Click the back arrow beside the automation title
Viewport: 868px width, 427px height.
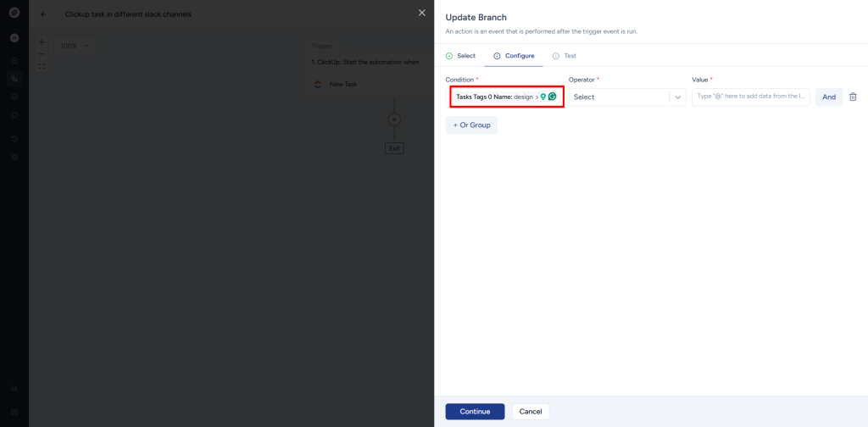point(44,14)
